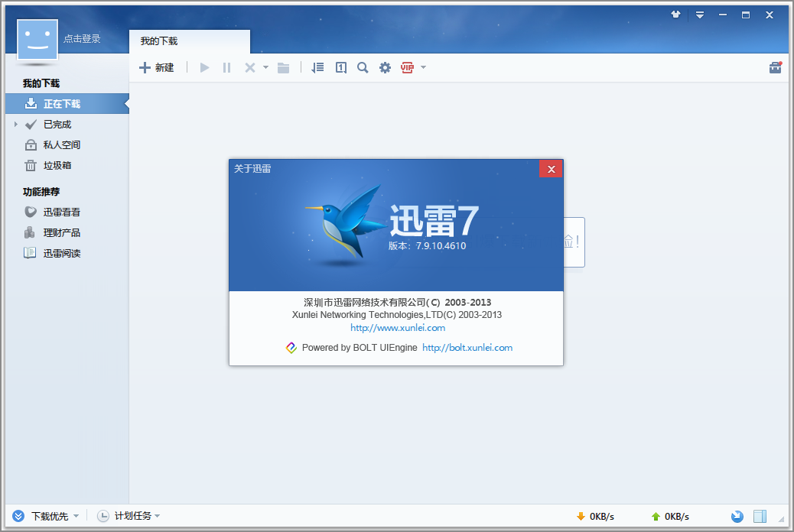Click the sort order icon in the toolbar
Viewport: 794px width, 532px height.
[x=317, y=67]
